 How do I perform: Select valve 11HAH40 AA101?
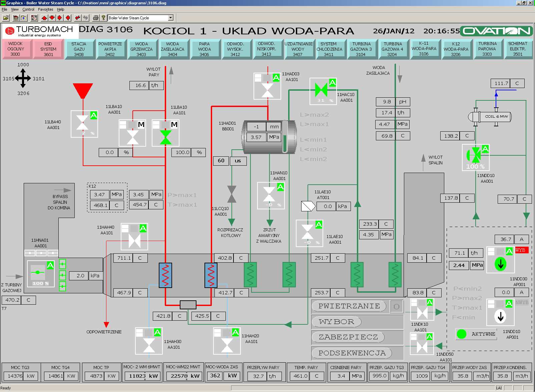pos(134,237)
